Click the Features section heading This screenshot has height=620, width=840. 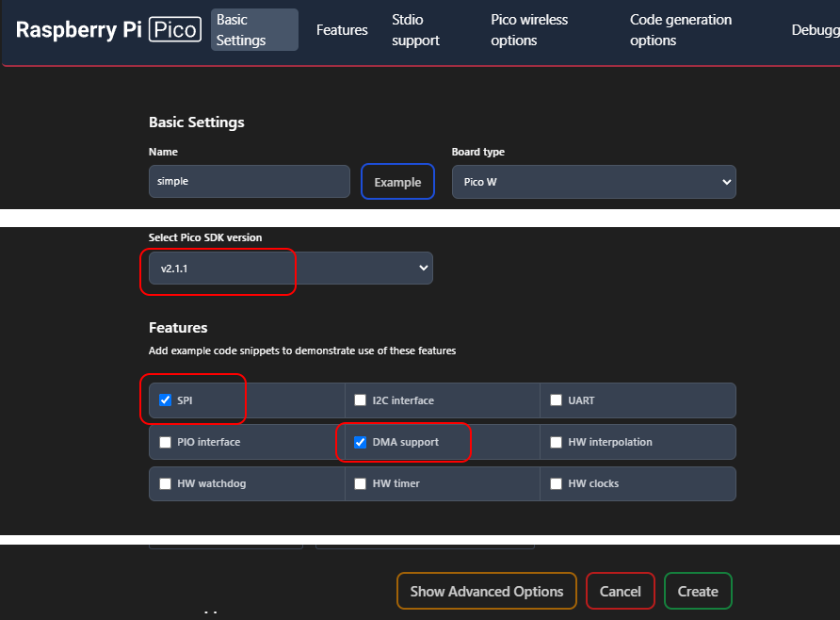178,327
